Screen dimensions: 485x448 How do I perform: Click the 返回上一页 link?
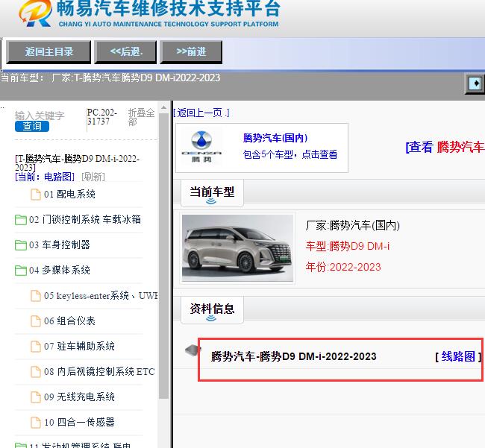coord(201,113)
